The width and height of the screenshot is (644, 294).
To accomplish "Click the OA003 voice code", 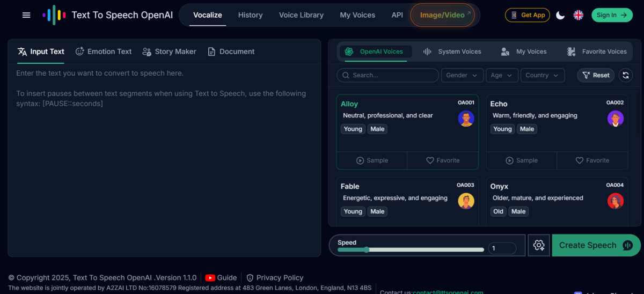I will 465,185.
